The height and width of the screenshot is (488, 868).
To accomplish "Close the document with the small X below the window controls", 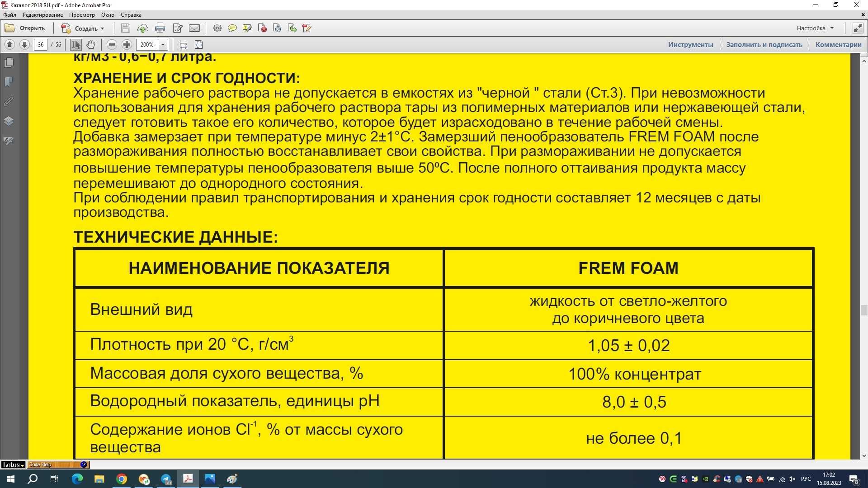I will tap(863, 15).
